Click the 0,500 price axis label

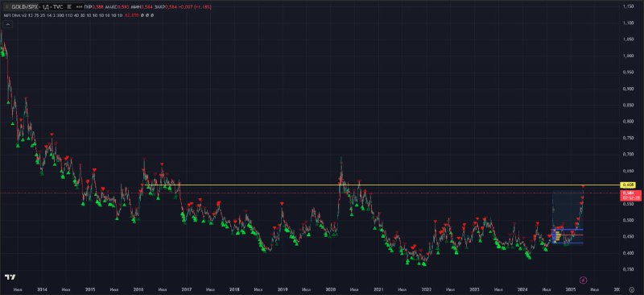pyautogui.click(x=628, y=220)
